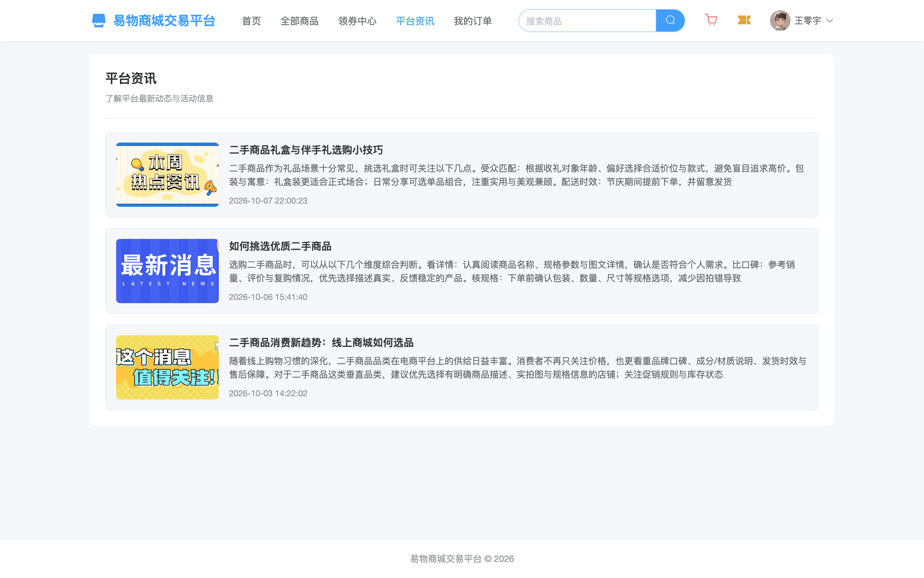This screenshot has height=578, width=924.
Task: Click the 最新消息 Latest News thumbnail
Action: point(167,271)
